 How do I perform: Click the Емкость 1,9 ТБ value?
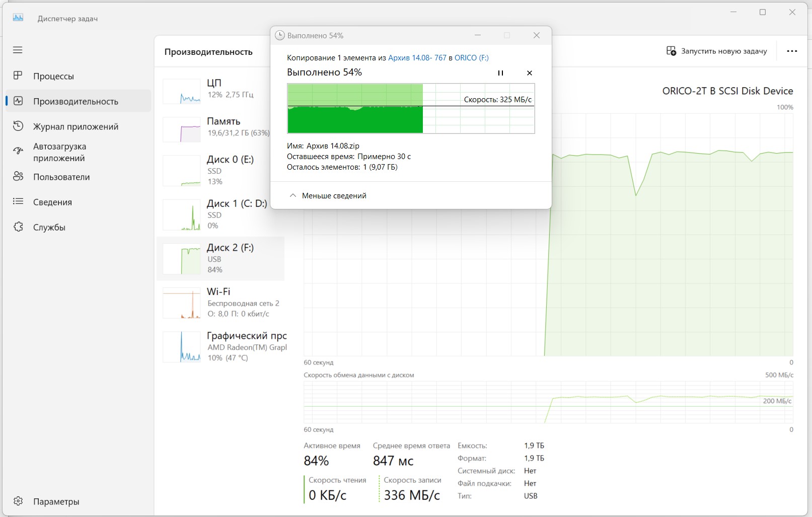pyautogui.click(x=534, y=446)
